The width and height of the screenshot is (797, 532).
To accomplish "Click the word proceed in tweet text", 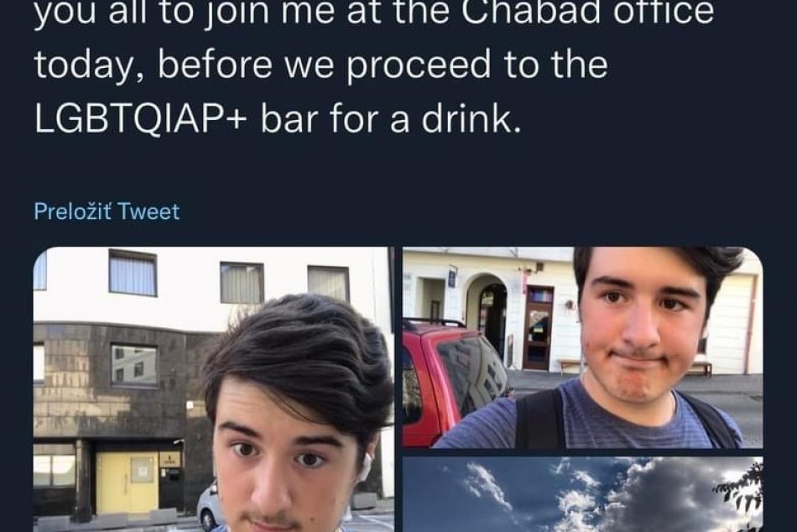I will pos(419,66).
